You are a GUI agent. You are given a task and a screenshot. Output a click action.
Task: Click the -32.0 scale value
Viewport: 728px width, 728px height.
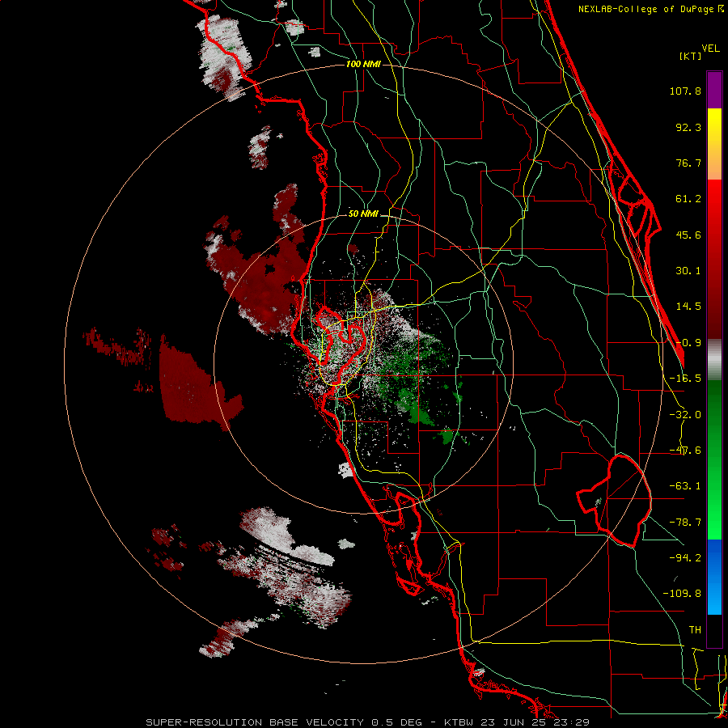click(x=685, y=415)
